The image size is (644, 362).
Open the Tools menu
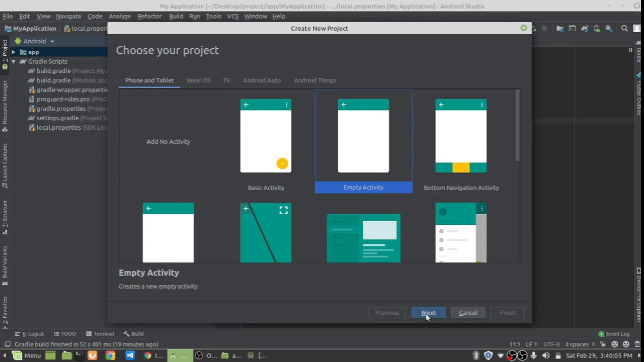coord(213,16)
